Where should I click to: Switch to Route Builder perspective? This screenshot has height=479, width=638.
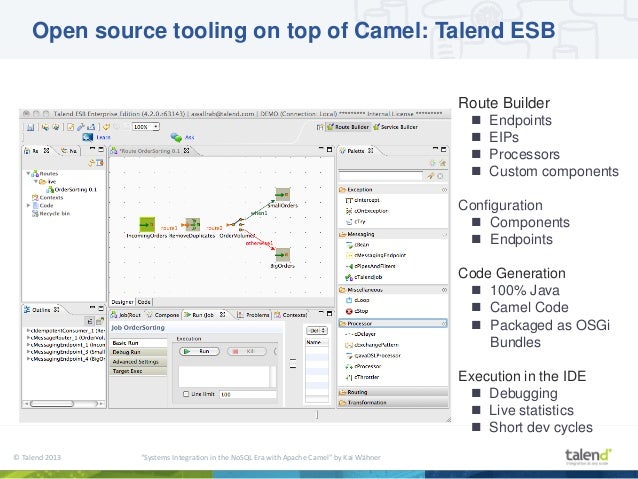[348, 127]
